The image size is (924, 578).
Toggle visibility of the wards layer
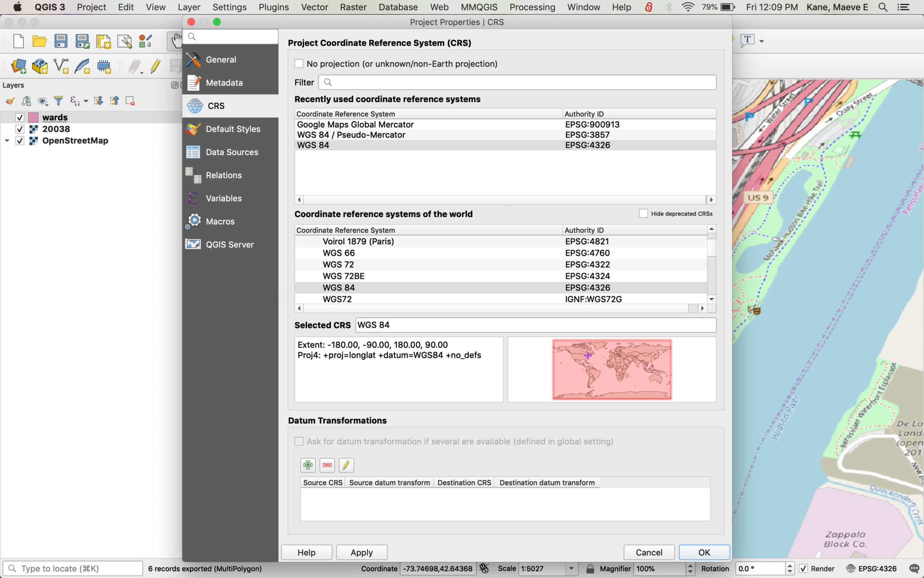pos(20,117)
